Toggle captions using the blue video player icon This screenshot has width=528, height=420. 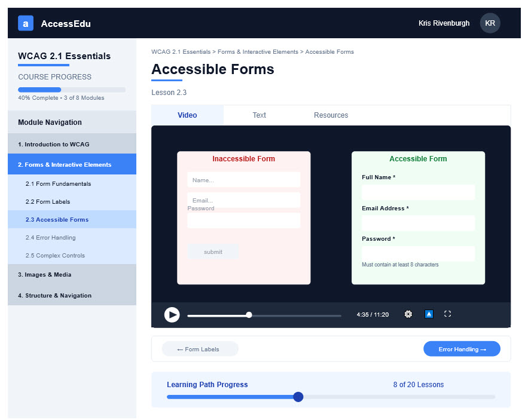pos(428,314)
